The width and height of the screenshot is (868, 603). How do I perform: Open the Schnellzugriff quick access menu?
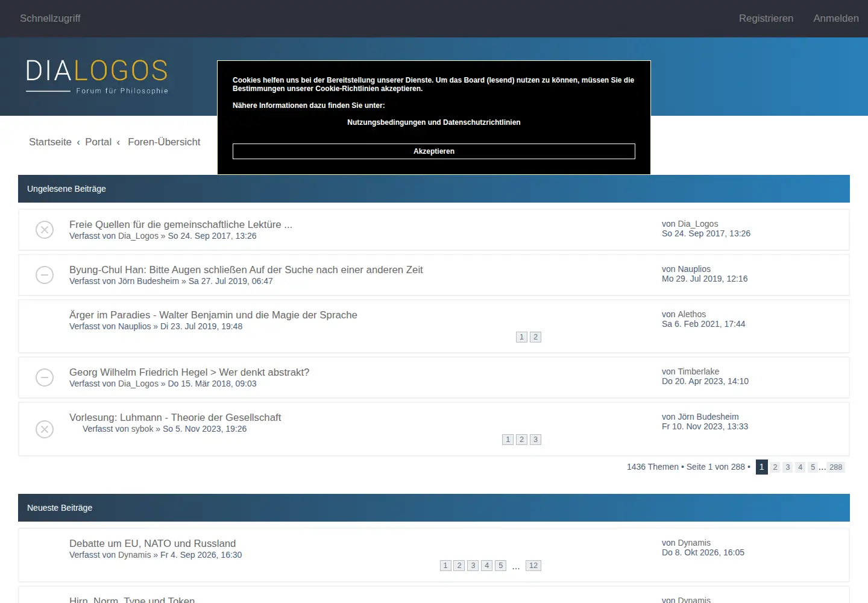pyautogui.click(x=50, y=18)
